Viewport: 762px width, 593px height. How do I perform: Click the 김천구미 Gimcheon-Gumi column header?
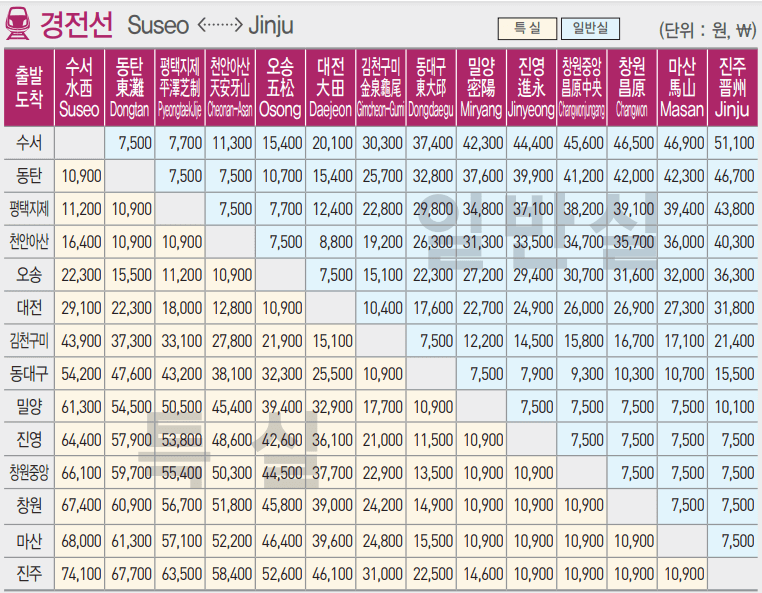point(381,87)
